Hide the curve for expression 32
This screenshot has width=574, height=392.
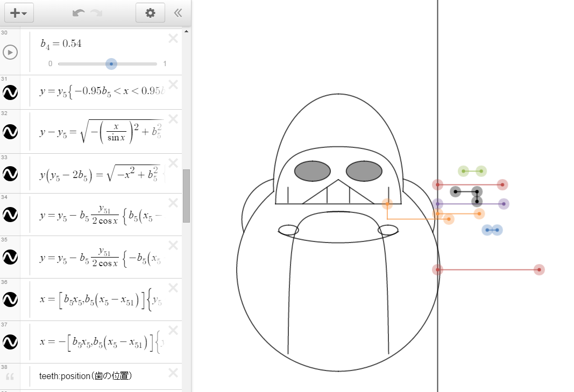coord(10,132)
